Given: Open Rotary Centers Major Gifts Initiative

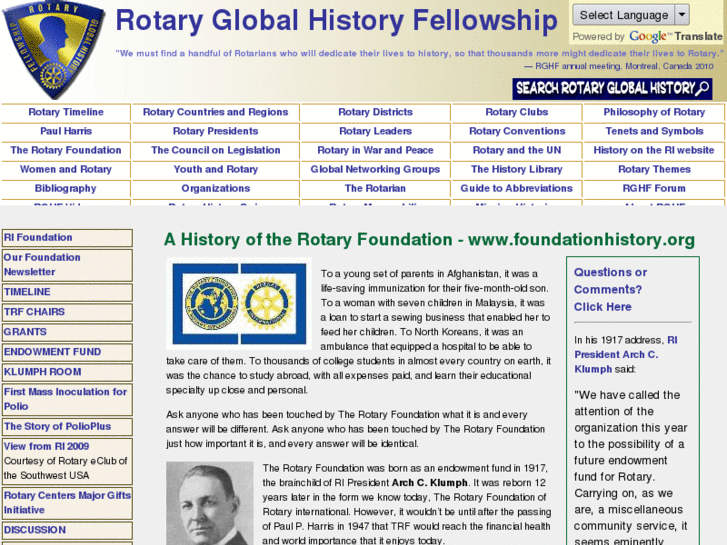Looking at the screenshot, I should [x=67, y=503].
